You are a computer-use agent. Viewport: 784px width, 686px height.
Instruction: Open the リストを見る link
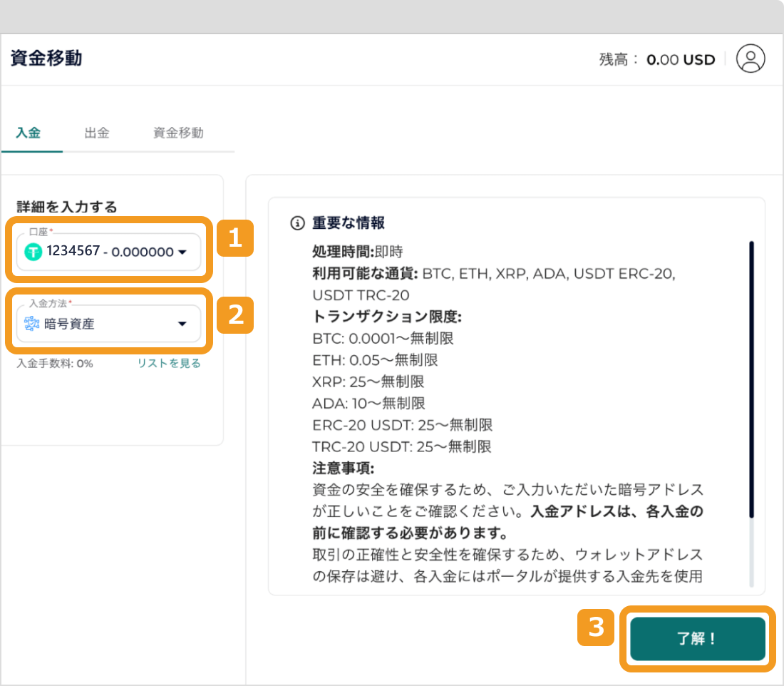click(169, 364)
